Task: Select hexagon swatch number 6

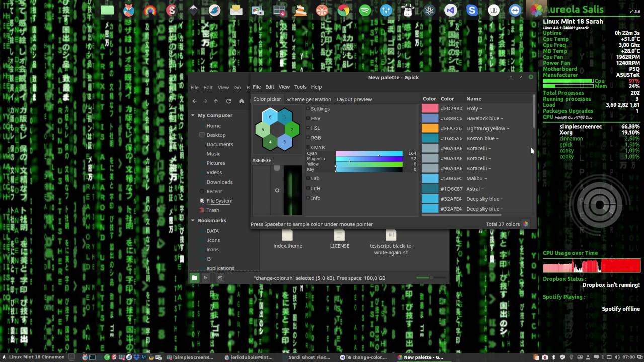Action: [x=270, y=117]
